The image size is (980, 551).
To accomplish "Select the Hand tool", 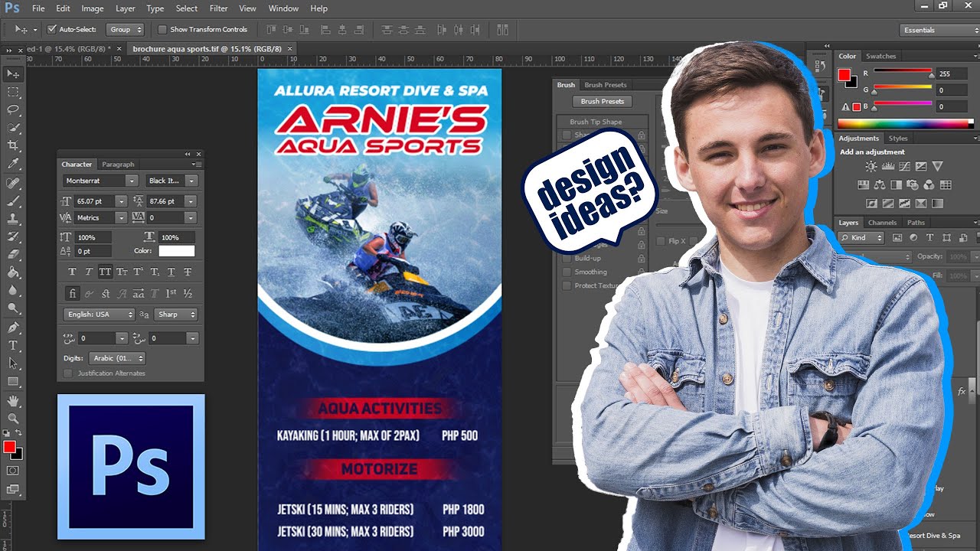I will click(13, 401).
